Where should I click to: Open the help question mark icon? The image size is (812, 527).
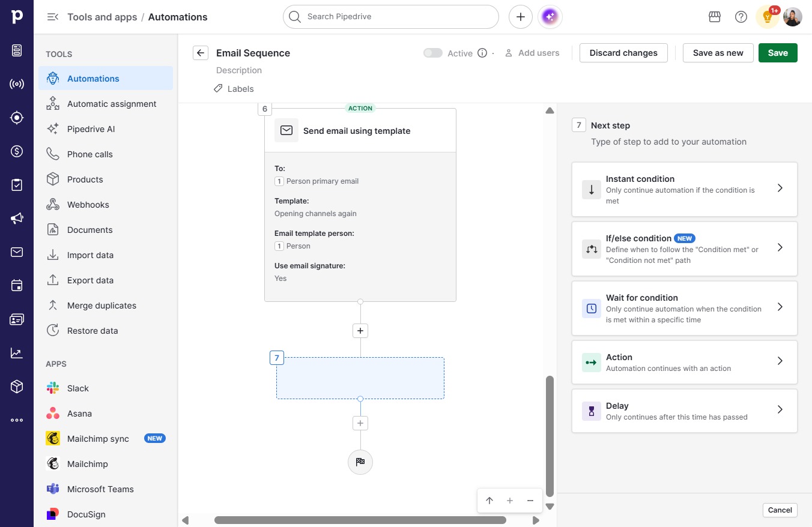click(x=741, y=17)
